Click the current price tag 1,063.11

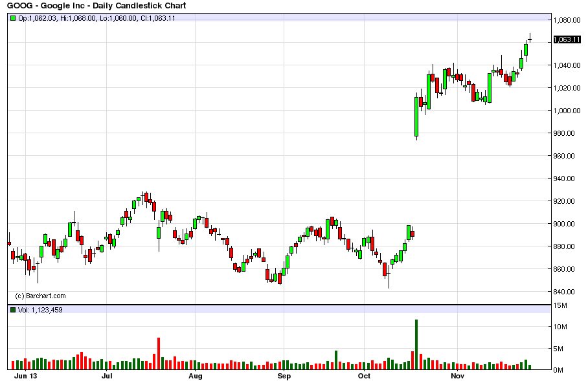pyautogui.click(x=567, y=39)
